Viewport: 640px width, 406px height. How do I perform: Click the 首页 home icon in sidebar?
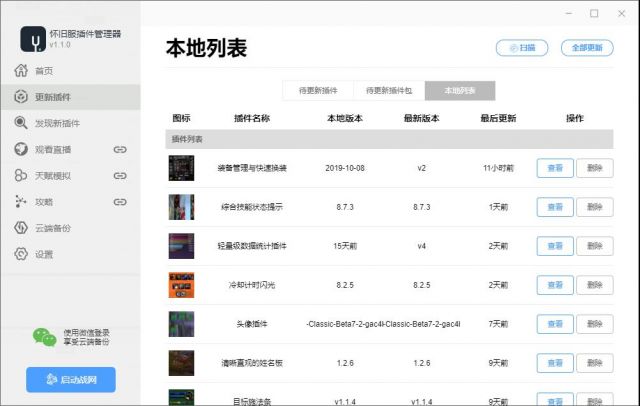coord(21,71)
